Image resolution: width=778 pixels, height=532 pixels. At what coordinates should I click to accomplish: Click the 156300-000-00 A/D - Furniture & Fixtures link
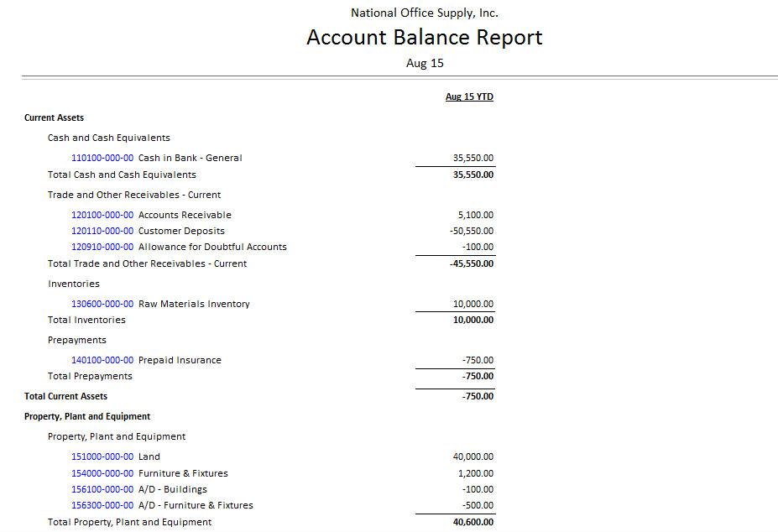coord(102,505)
